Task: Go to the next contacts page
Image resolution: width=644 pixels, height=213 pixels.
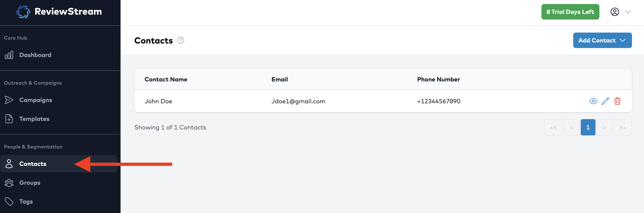Action: (604, 127)
